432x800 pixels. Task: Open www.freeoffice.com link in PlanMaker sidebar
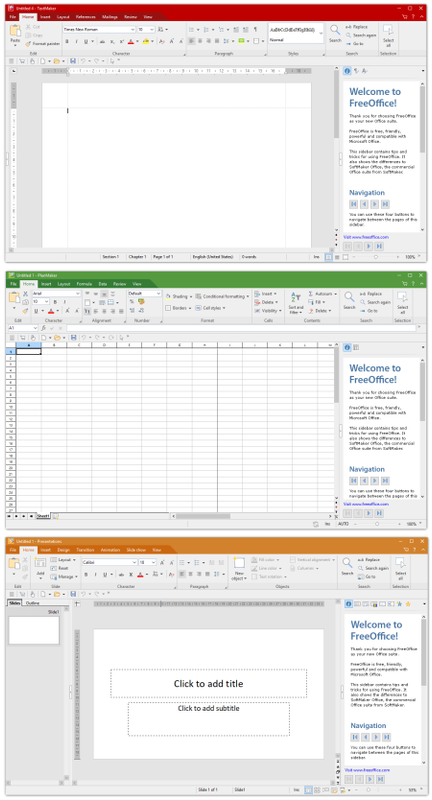coord(366,504)
